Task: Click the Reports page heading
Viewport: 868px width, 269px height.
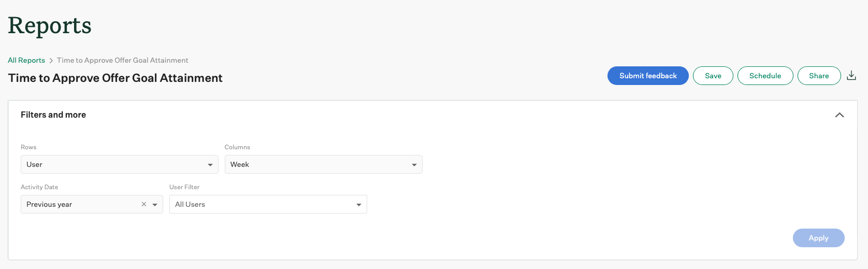Action: [x=50, y=25]
